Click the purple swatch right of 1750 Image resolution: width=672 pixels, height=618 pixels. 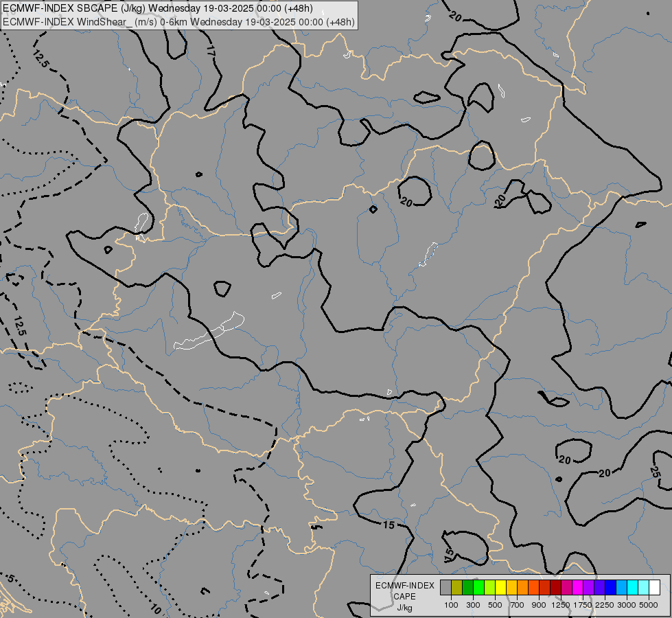(588, 588)
